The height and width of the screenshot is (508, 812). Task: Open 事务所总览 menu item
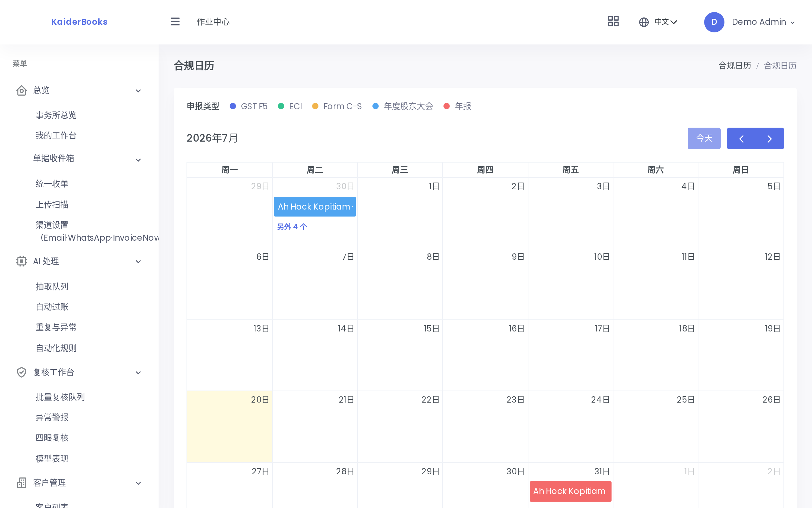[56, 115]
